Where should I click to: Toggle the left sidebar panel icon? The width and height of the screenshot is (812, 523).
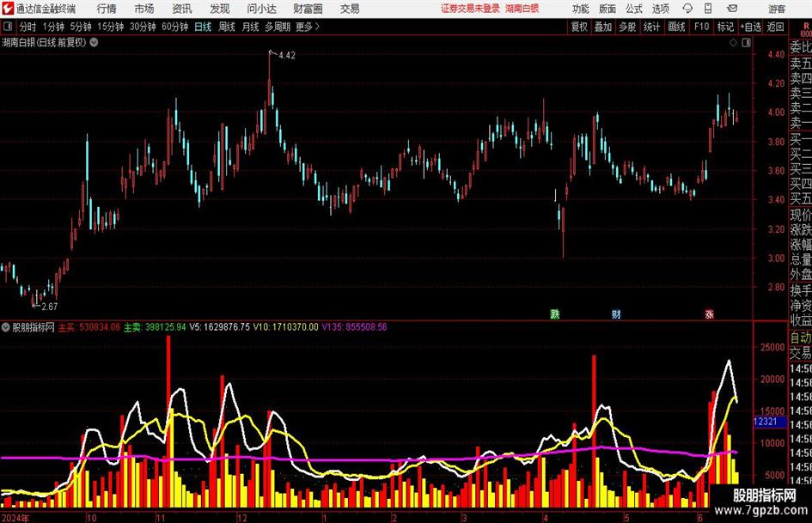tap(8, 27)
